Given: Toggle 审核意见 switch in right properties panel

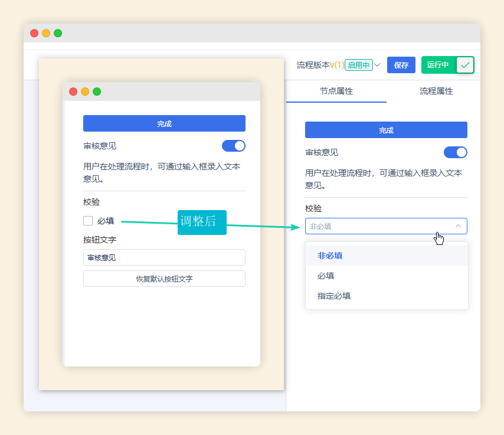Looking at the screenshot, I should click(455, 152).
